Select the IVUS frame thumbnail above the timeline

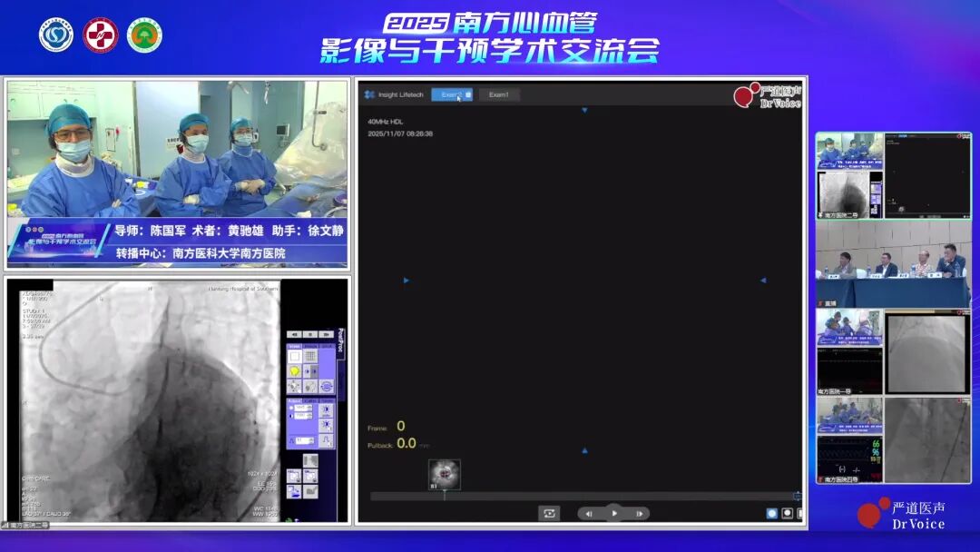(445, 474)
